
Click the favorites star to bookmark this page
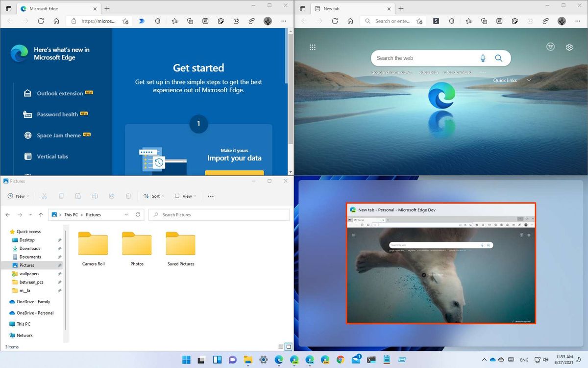(125, 21)
